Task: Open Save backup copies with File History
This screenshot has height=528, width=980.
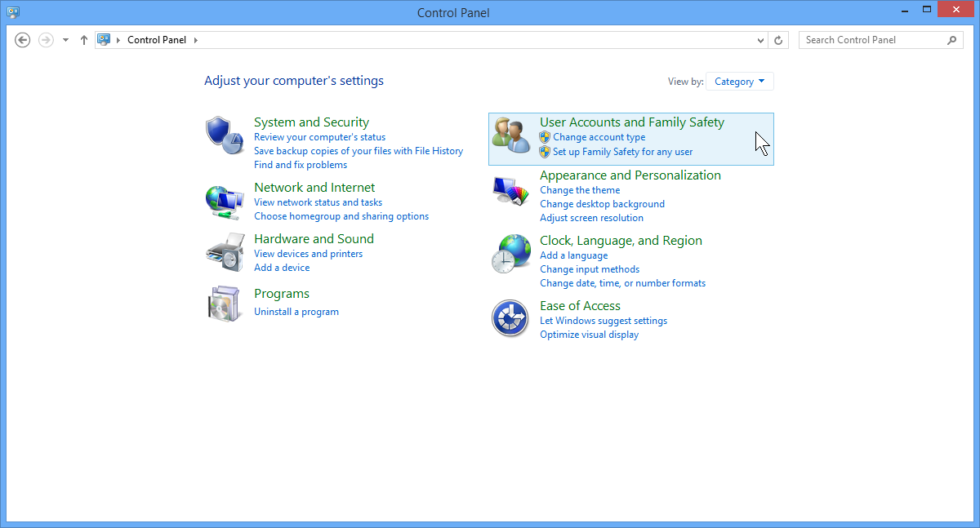Action: [x=359, y=151]
